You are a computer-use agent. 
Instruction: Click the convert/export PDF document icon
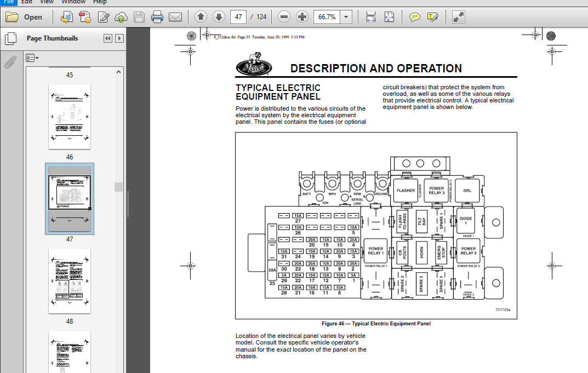point(67,17)
